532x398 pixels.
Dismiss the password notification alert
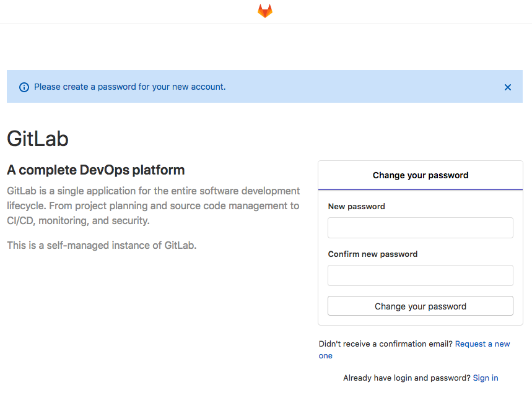pos(507,87)
